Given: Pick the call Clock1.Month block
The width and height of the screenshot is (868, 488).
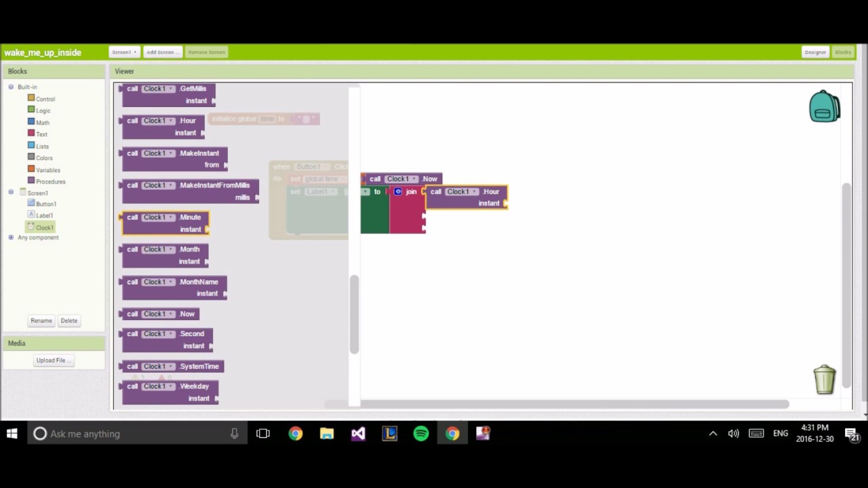Looking at the screenshot, I should [165, 256].
